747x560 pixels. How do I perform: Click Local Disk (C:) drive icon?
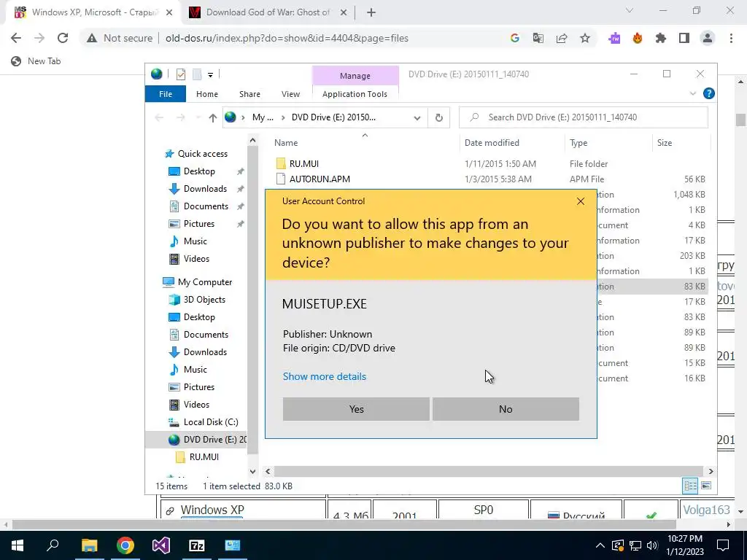coord(174,422)
